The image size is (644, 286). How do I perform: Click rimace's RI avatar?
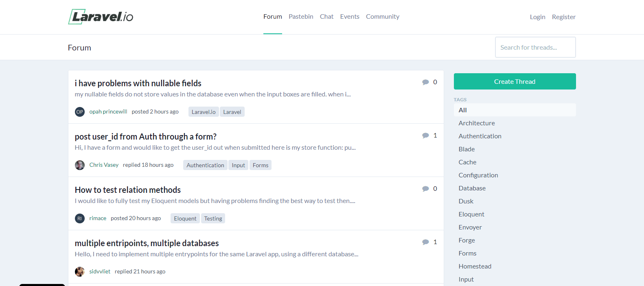(80, 218)
